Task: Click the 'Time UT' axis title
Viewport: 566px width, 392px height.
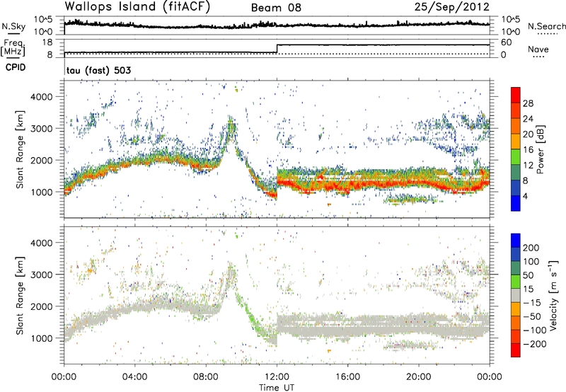Action: 277,388
